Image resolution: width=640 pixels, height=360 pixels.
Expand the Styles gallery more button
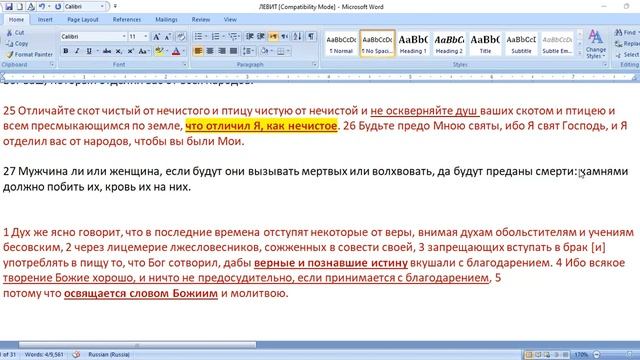point(580,53)
